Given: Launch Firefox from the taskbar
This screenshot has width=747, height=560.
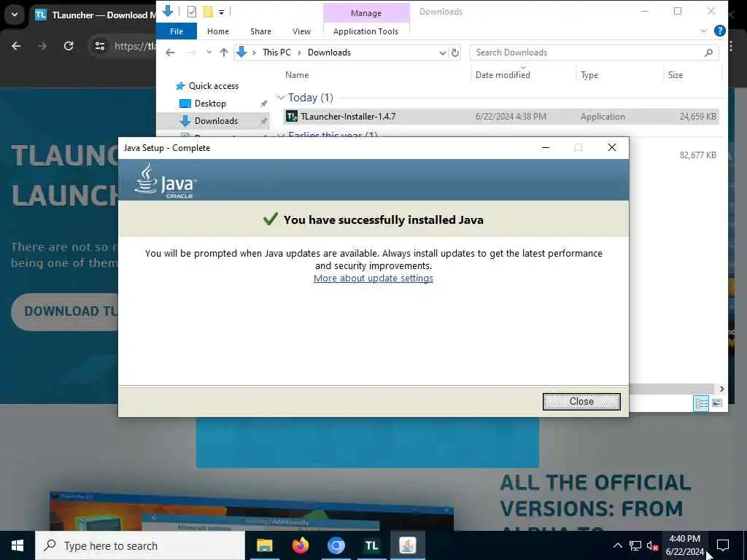Looking at the screenshot, I should [300, 545].
